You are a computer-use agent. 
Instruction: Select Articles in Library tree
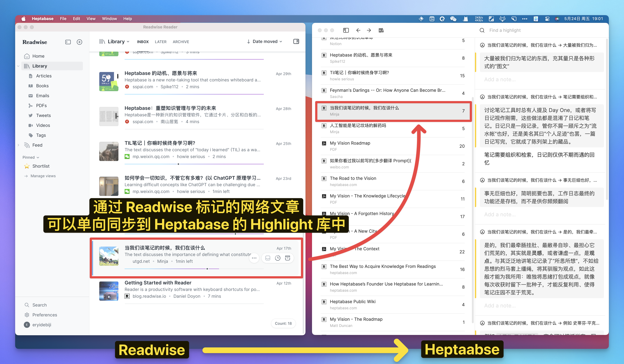(x=44, y=76)
